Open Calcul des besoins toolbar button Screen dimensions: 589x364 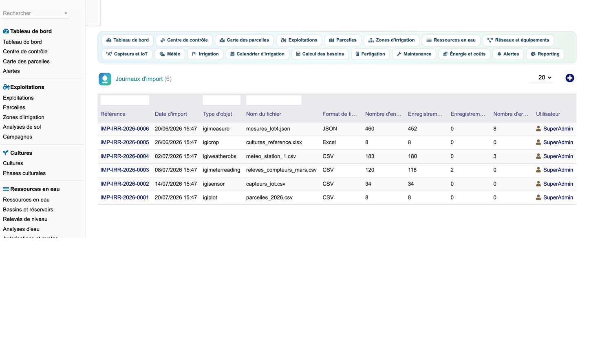click(x=320, y=54)
